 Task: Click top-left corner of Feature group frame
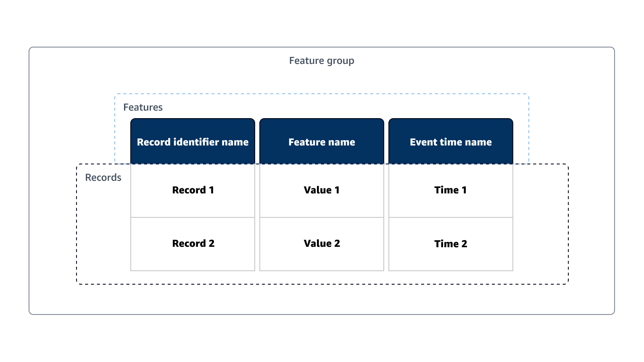(30, 48)
